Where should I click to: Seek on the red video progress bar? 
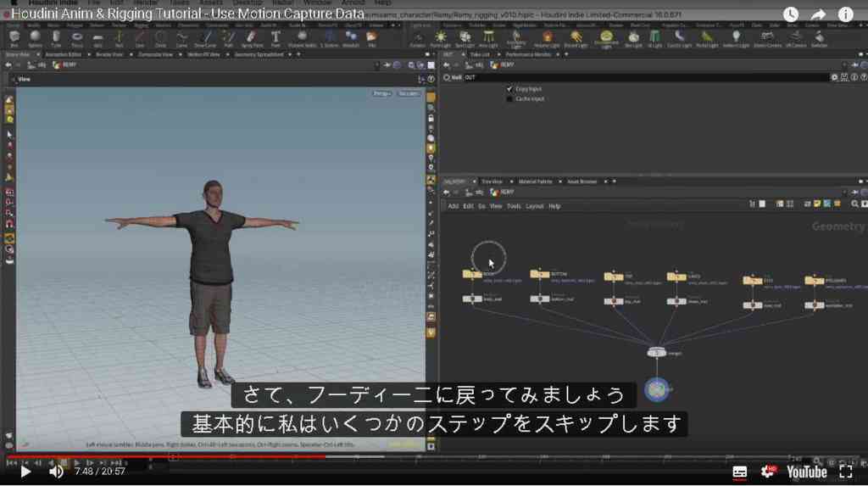166,457
